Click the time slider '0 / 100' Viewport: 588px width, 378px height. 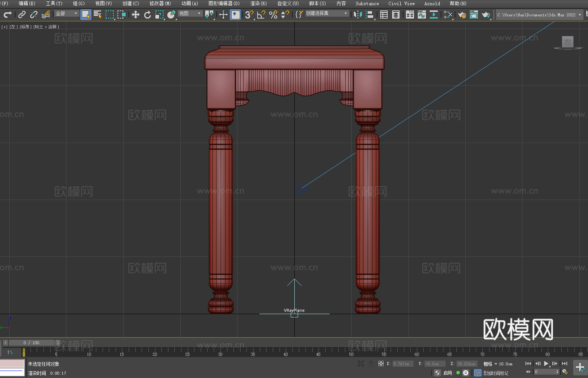pos(32,343)
